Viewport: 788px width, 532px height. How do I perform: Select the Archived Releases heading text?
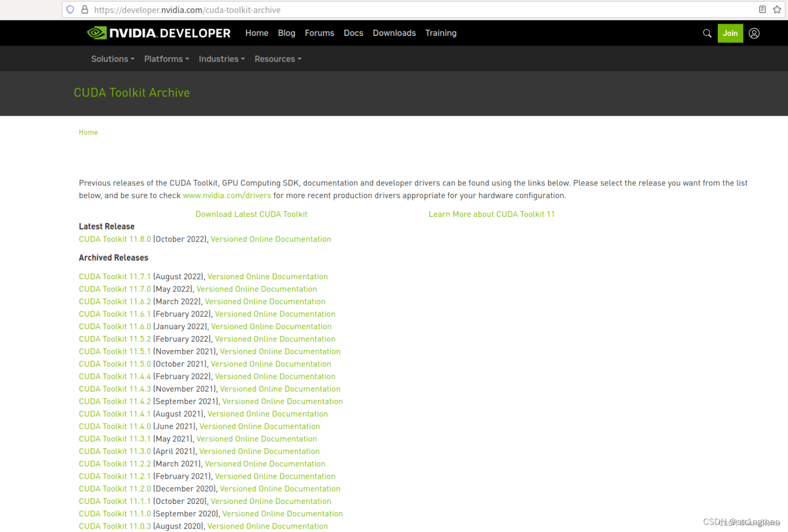[x=113, y=258]
